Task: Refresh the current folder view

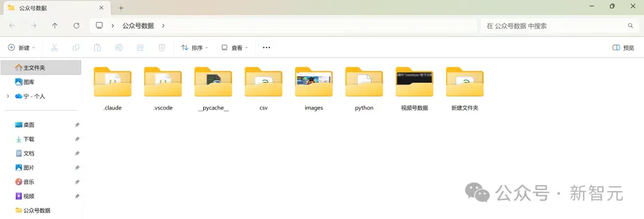Action: 76,26
